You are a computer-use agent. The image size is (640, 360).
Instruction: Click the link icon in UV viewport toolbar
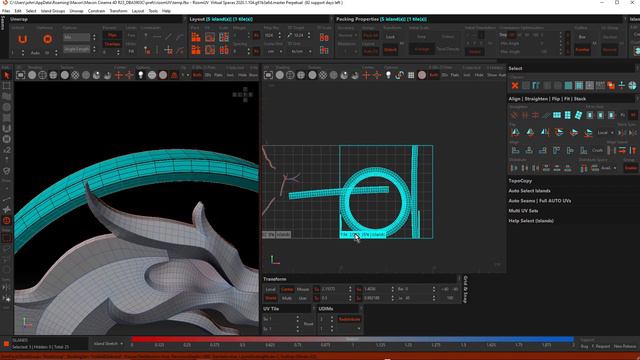point(400,75)
